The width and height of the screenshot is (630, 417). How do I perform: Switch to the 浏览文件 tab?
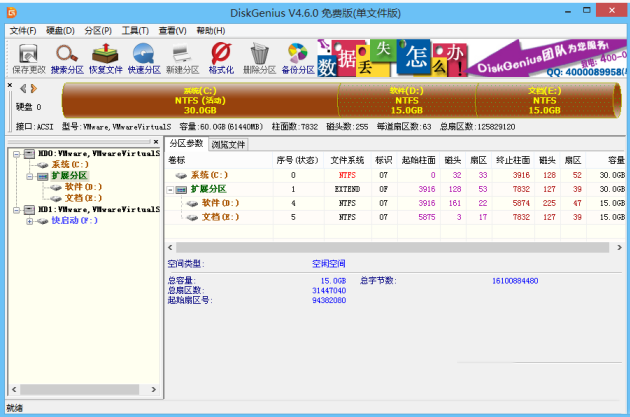(x=228, y=144)
